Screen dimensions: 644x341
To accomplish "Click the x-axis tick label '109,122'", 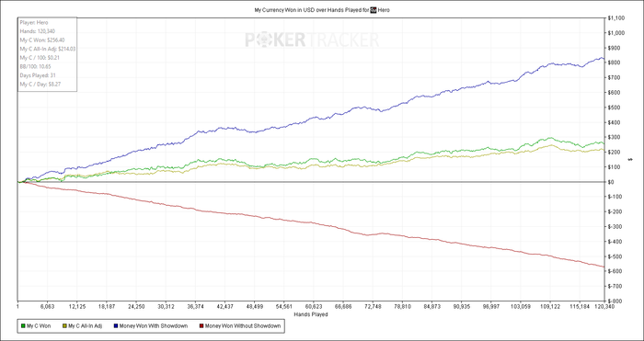I will tap(550, 306).
